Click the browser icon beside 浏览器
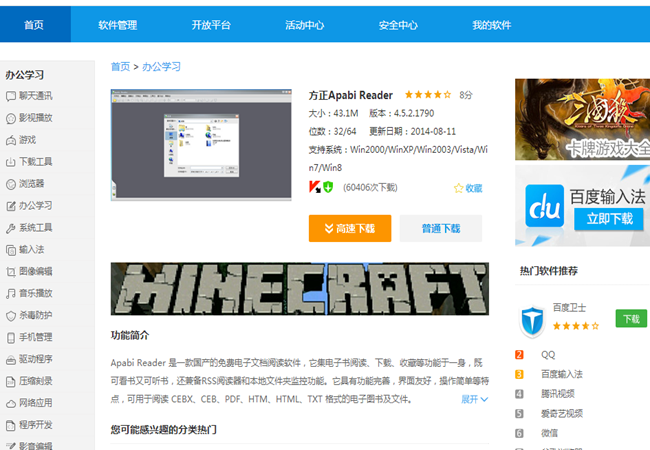650x450 pixels. click(11, 184)
